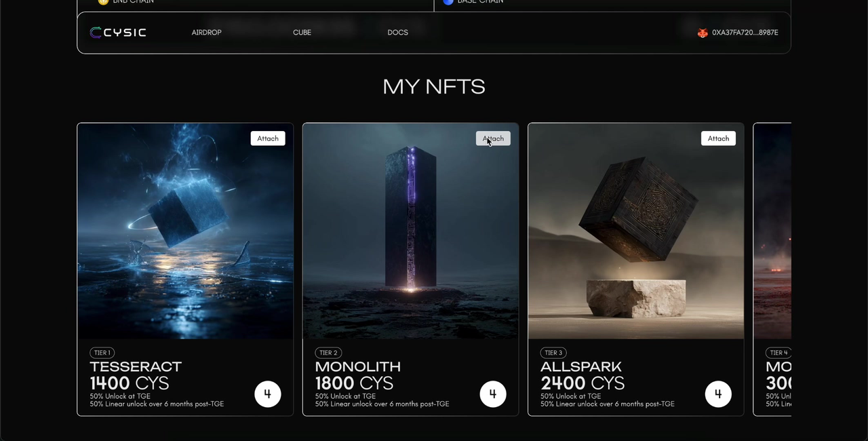The width and height of the screenshot is (868, 441).
Task: Click the partially visible Tier 4 card
Action: click(772, 271)
